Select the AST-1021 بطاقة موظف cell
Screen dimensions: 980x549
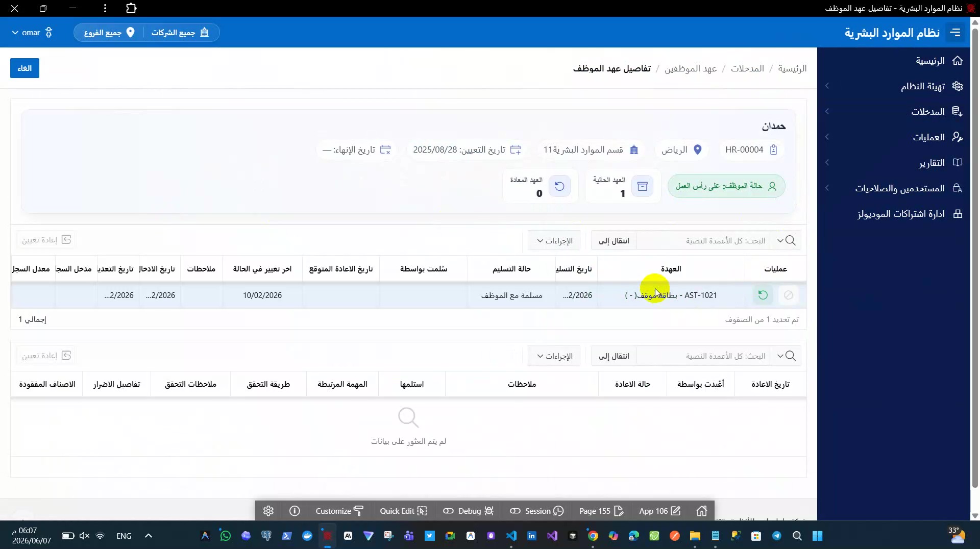click(x=671, y=295)
